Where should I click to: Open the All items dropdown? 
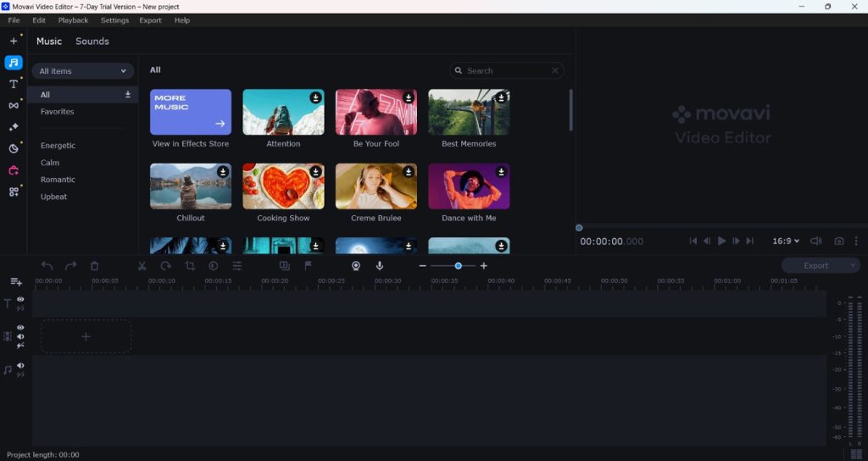pos(82,71)
